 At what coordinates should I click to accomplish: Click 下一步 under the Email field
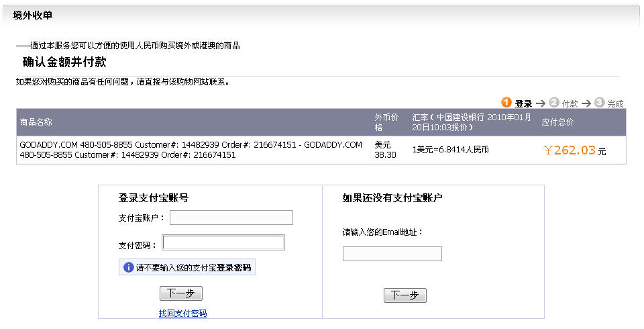click(405, 295)
